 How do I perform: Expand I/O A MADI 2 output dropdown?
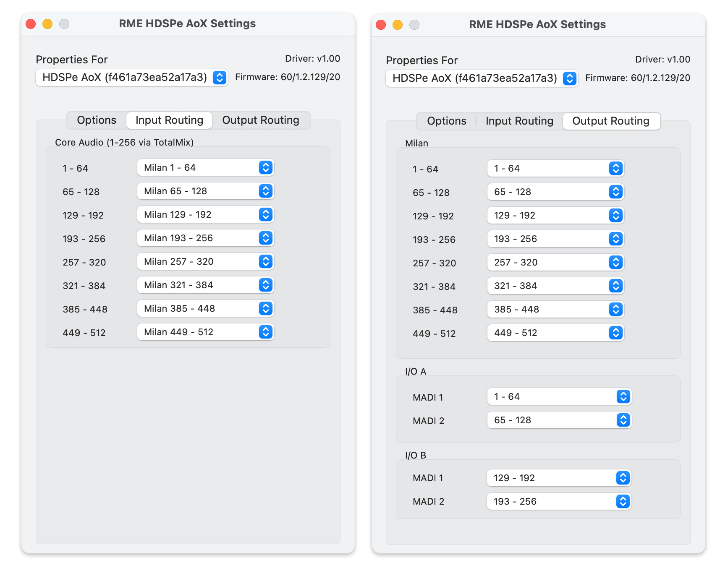559,420
